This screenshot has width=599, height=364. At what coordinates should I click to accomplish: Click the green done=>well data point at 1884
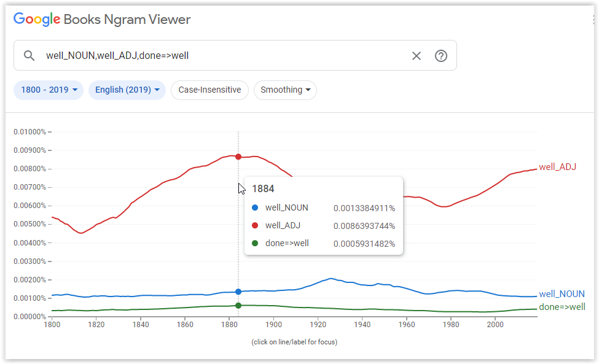[238, 306]
